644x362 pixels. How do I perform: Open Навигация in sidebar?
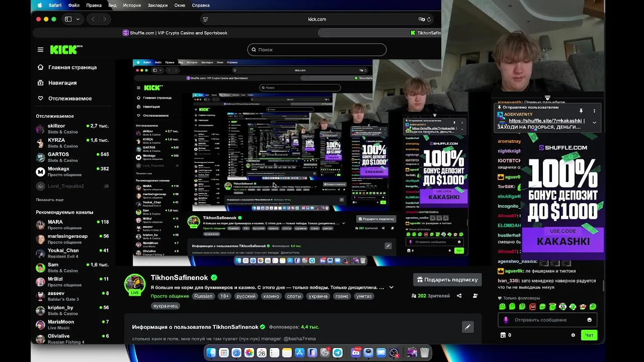[57, 83]
